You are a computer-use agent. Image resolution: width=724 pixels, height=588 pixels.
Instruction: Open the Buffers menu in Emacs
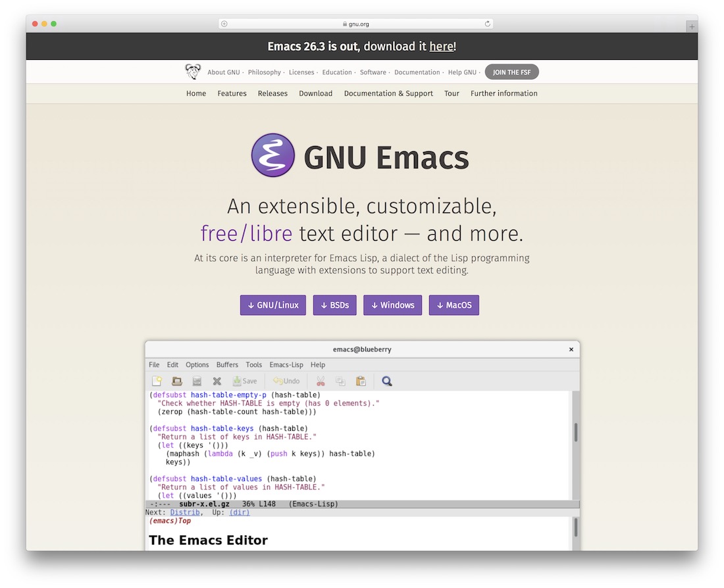click(x=227, y=364)
